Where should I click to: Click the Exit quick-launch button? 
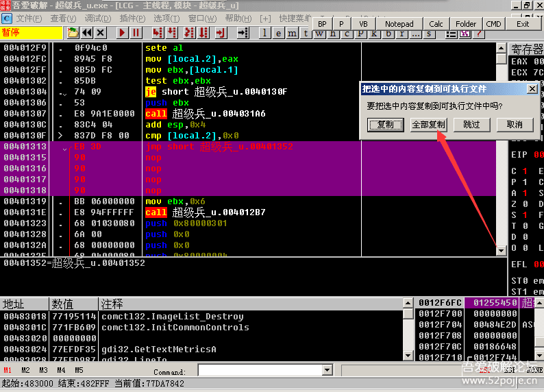pos(523,24)
